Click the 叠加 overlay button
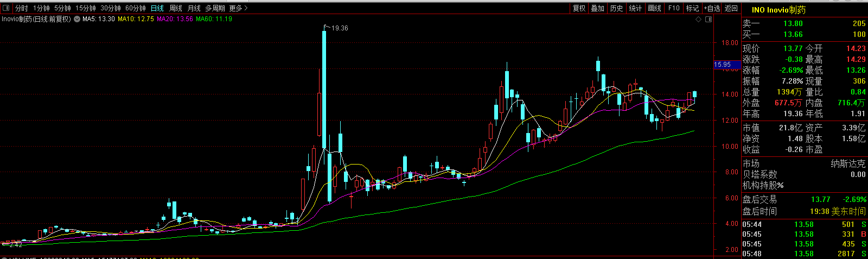 pyautogui.click(x=598, y=8)
